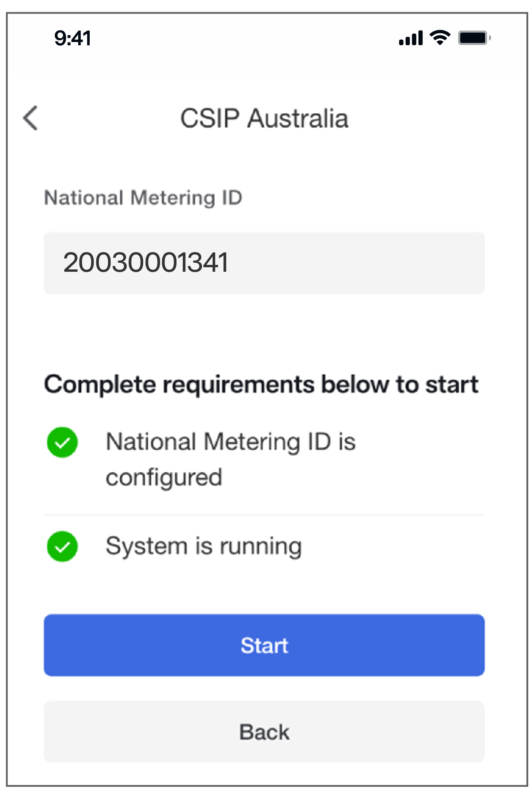Click the Start label text on blue button
532x798 pixels.
(x=264, y=645)
